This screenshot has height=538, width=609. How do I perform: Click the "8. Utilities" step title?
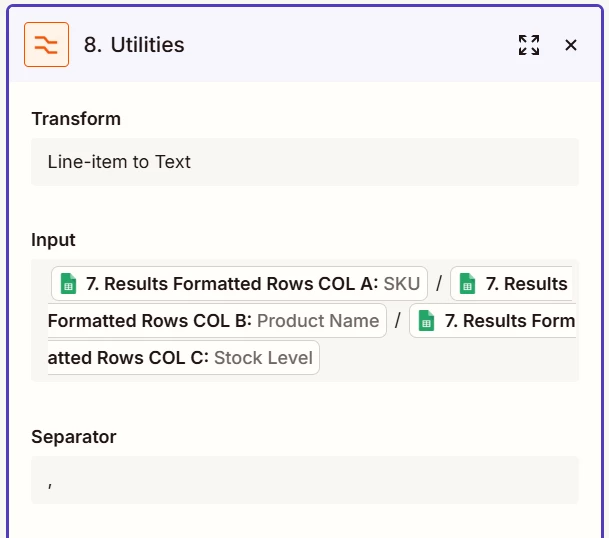click(x=134, y=45)
